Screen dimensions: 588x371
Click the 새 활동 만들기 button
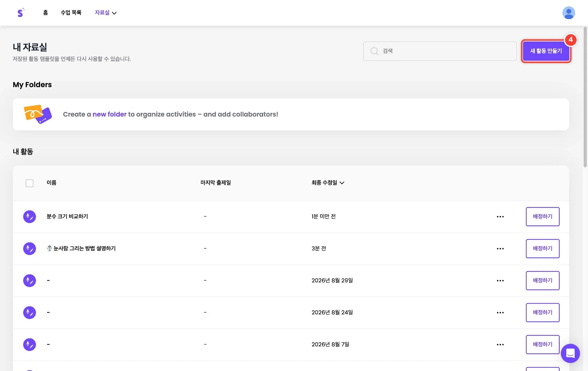pos(546,51)
